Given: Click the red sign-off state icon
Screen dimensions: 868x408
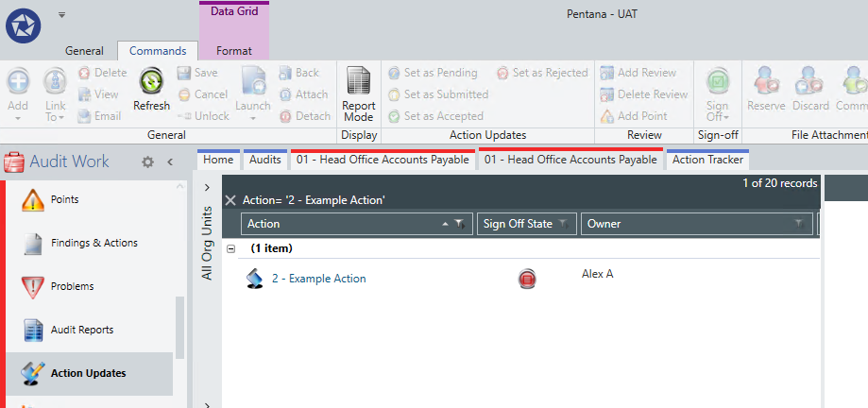Looking at the screenshot, I should click(527, 278).
